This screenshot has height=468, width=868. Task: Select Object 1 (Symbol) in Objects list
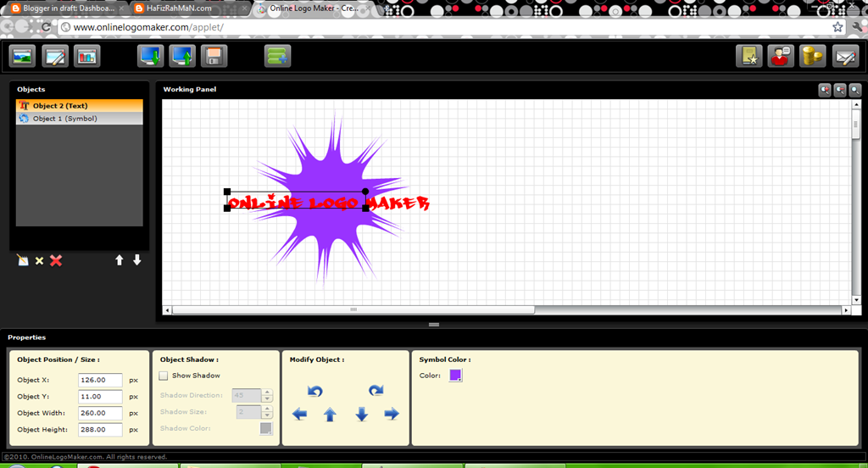pyautogui.click(x=79, y=118)
